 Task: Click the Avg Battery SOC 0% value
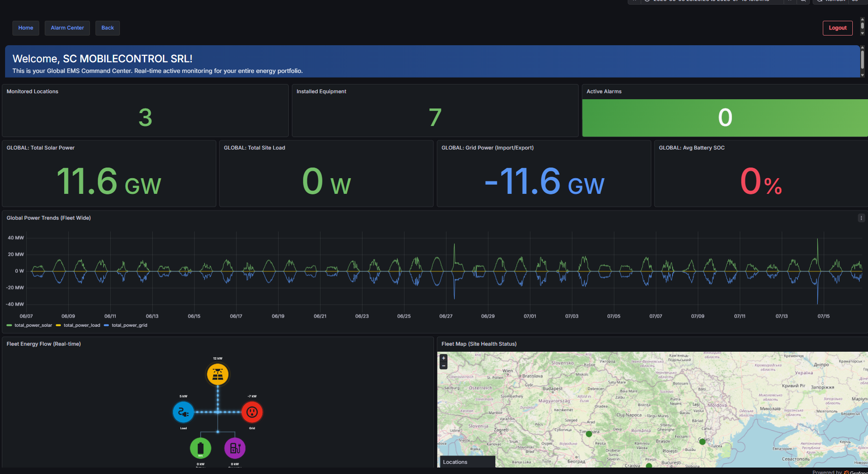(x=761, y=181)
